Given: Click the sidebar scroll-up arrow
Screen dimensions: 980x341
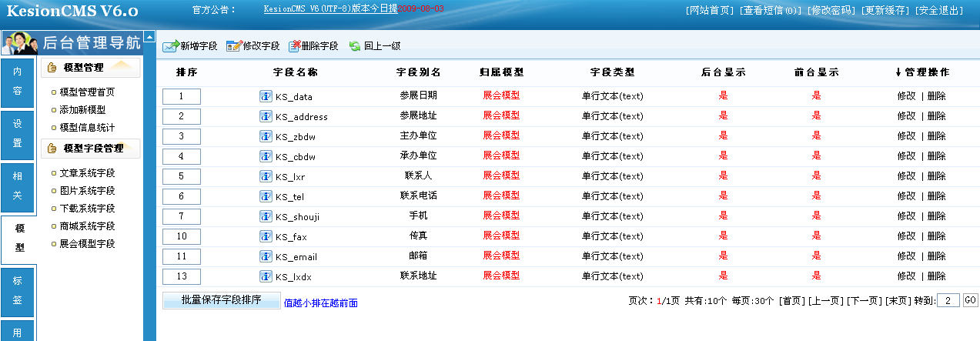Looking at the screenshot, I should 149,37.
